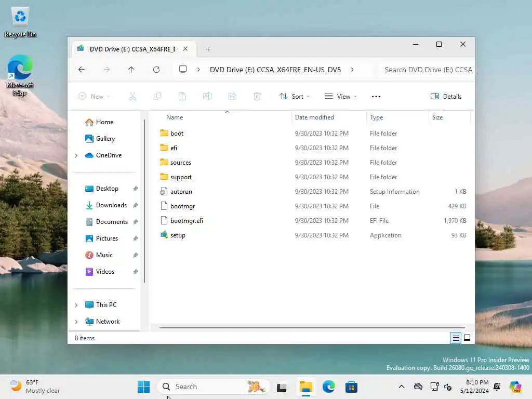Open clock and date 8:10 PM
Image resolution: width=532 pixels, height=399 pixels.
point(474,387)
